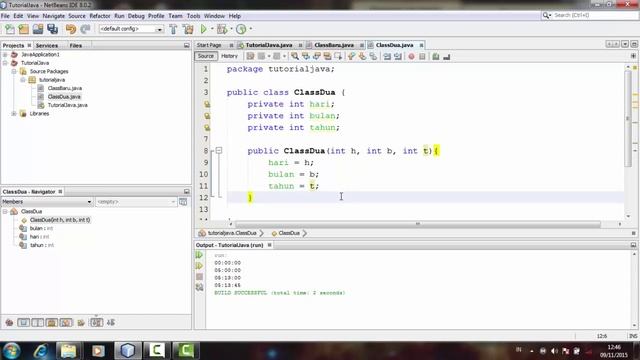Click the Open Project toolbar icon
The image size is (640, 360).
[x=38, y=29]
